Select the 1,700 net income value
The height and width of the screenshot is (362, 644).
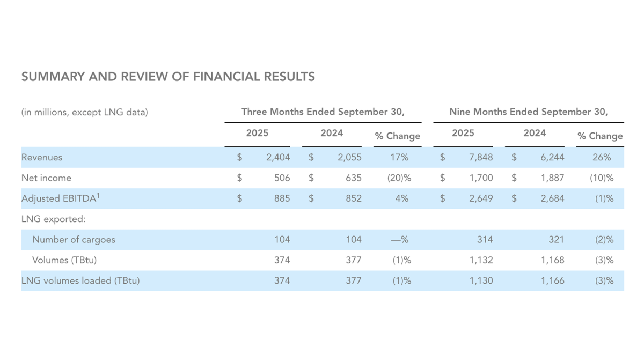[481, 178]
